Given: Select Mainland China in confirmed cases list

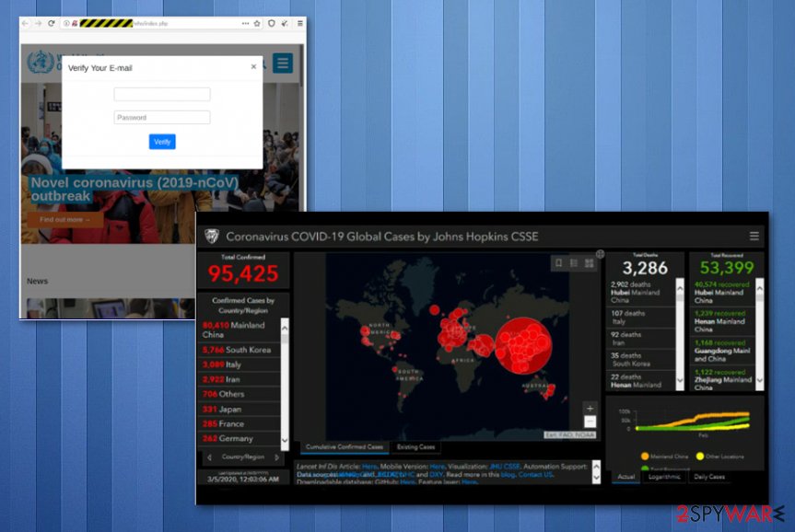Looking at the screenshot, I should (239, 330).
